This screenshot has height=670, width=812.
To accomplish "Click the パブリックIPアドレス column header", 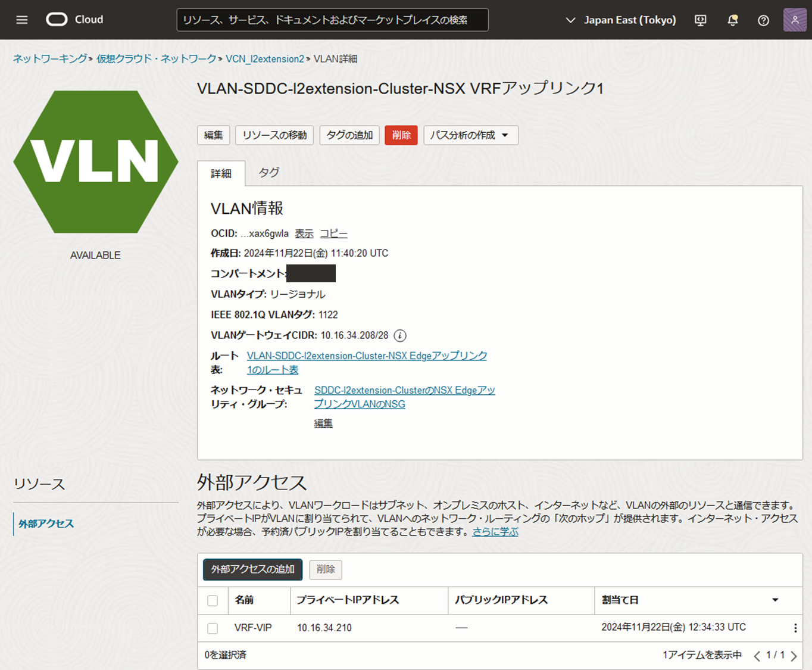I will pyautogui.click(x=501, y=600).
